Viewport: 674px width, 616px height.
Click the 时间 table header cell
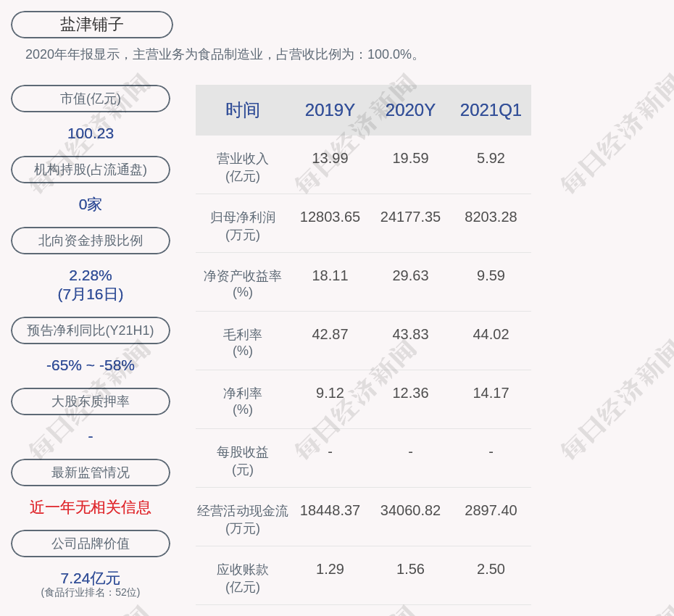pos(243,110)
